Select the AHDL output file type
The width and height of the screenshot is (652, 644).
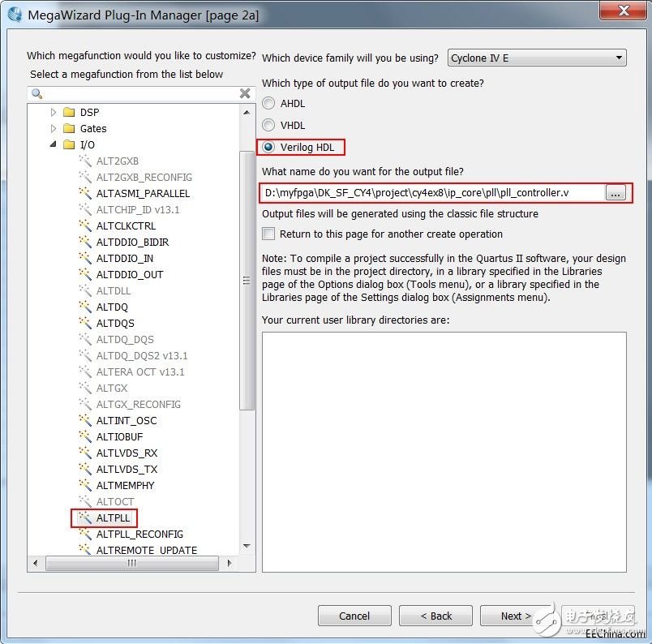click(268, 104)
